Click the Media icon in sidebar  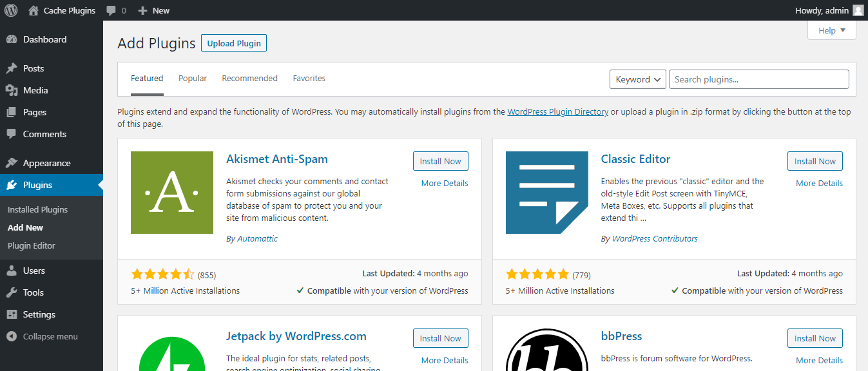pos(12,90)
